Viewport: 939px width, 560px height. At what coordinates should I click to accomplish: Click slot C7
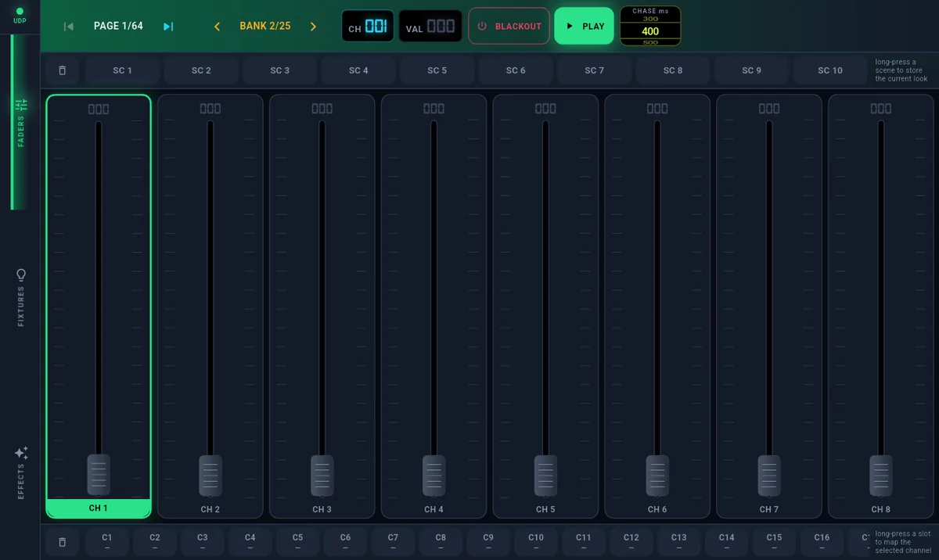point(393,542)
